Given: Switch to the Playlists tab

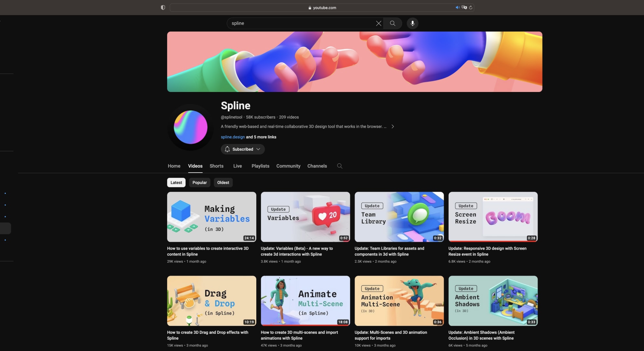Looking at the screenshot, I should point(260,166).
